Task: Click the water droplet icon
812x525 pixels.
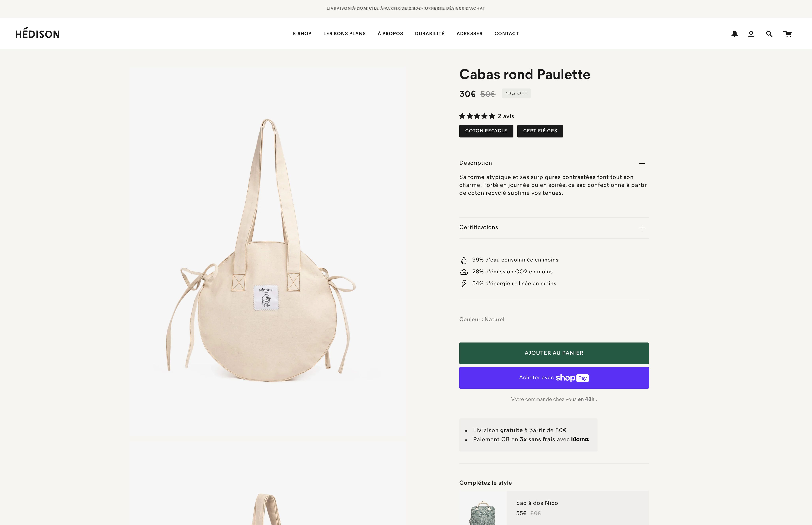Action: coord(464,261)
